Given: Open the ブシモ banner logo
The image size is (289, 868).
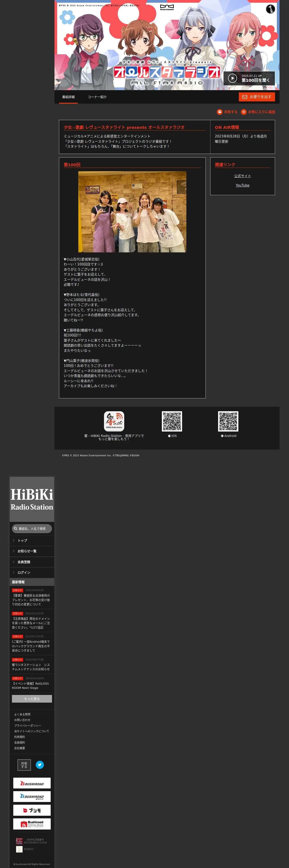Looking at the screenshot, I should tap(32, 810).
